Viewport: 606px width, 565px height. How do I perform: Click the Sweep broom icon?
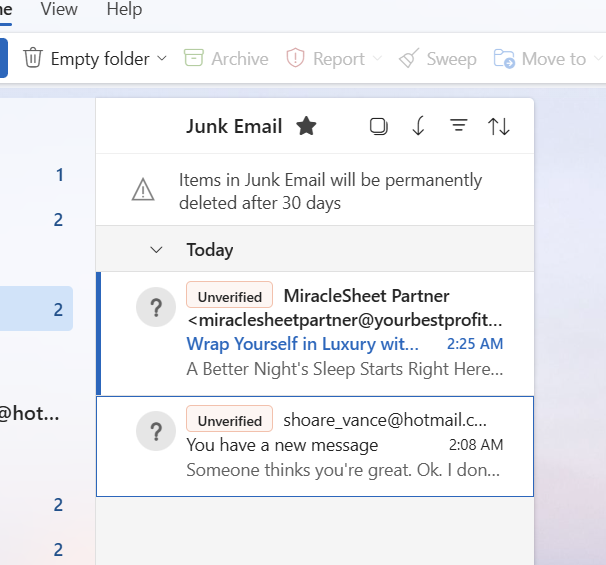(409, 58)
